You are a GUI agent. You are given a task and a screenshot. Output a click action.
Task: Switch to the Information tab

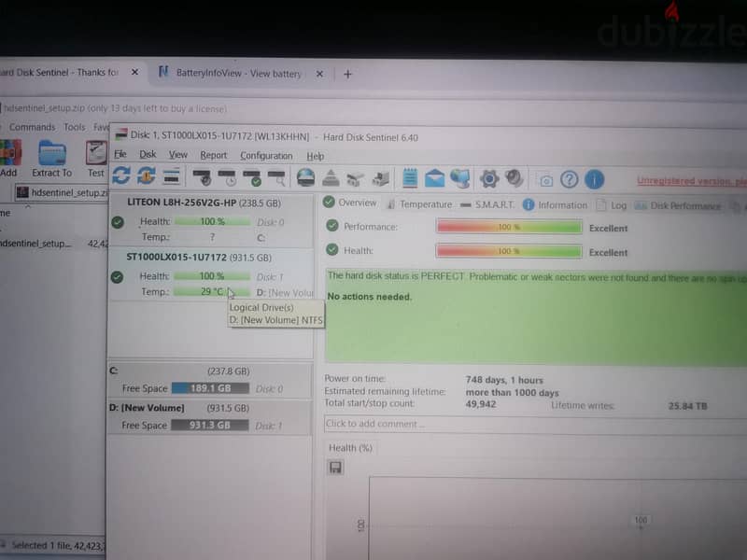pyautogui.click(x=555, y=204)
